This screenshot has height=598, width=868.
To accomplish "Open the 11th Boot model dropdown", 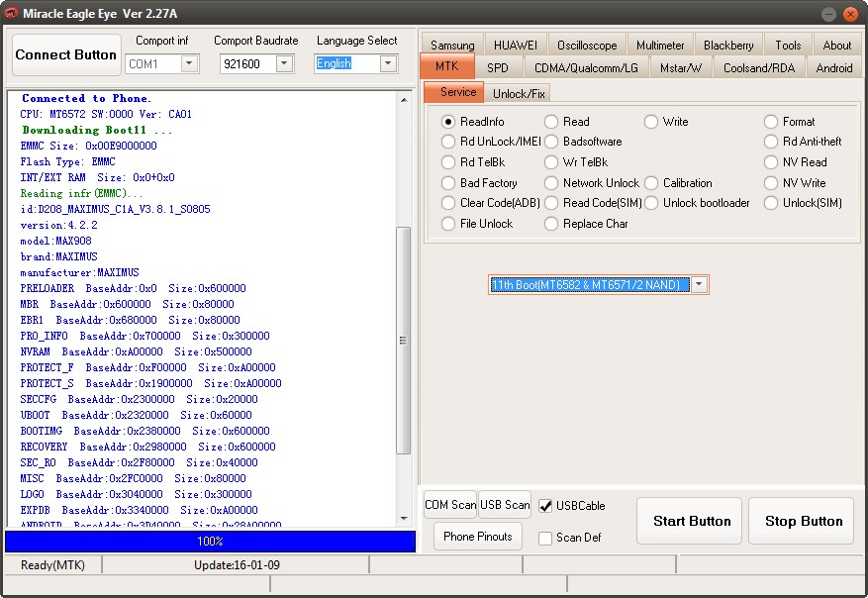I will 699,284.
